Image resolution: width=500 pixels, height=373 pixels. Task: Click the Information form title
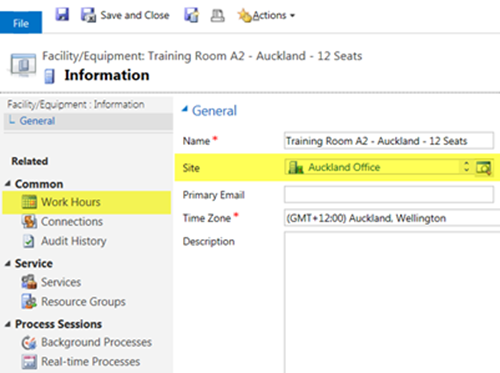point(107,75)
